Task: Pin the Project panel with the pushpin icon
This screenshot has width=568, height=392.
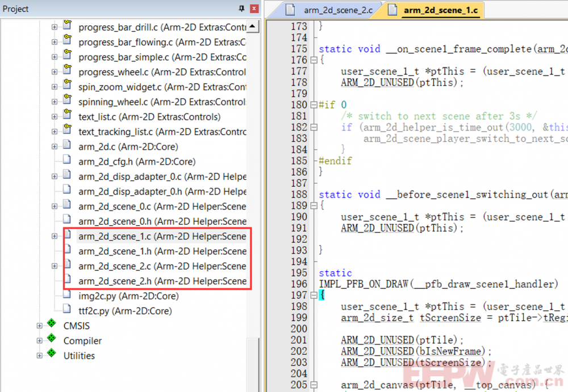Action: (241, 9)
